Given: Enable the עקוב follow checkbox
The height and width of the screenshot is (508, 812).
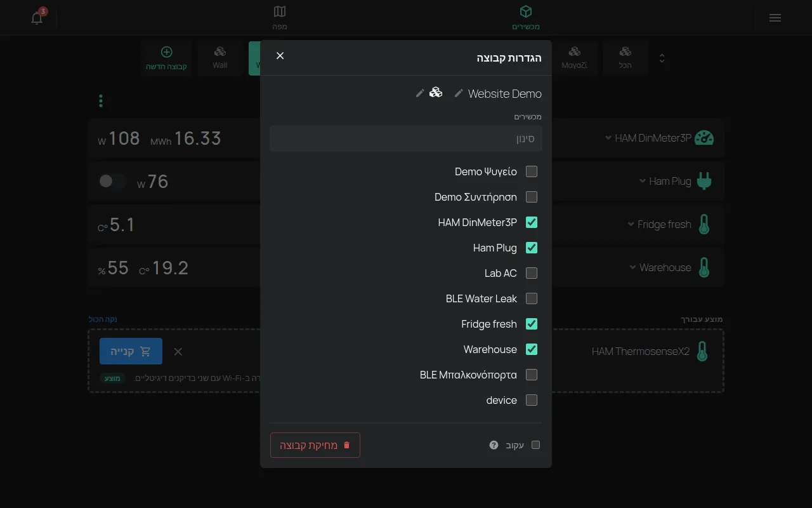Looking at the screenshot, I should (x=535, y=445).
